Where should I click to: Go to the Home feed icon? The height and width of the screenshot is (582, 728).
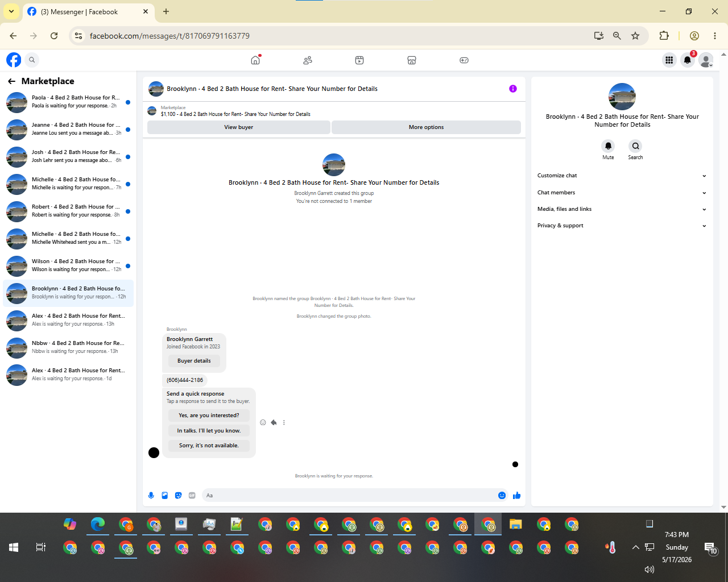tap(255, 60)
